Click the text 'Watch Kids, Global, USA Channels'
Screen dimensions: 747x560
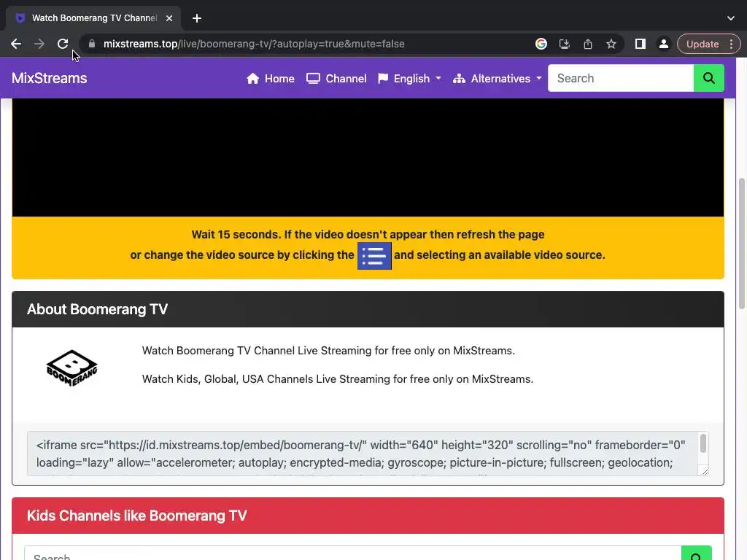[x=228, y=379]
